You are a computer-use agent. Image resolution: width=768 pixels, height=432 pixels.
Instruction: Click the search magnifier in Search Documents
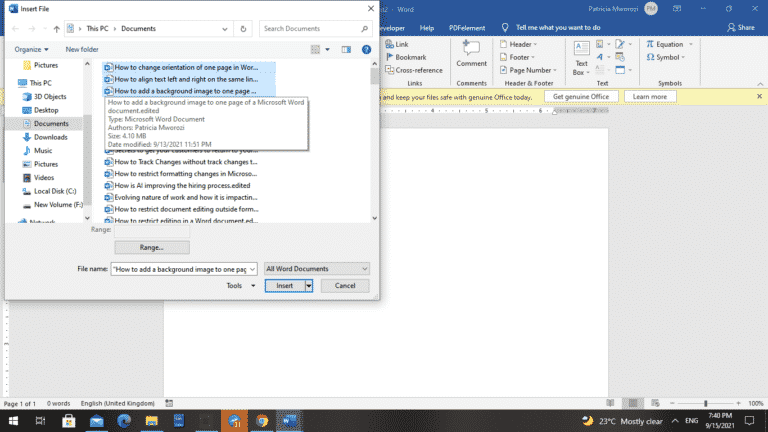click(364, 29)
